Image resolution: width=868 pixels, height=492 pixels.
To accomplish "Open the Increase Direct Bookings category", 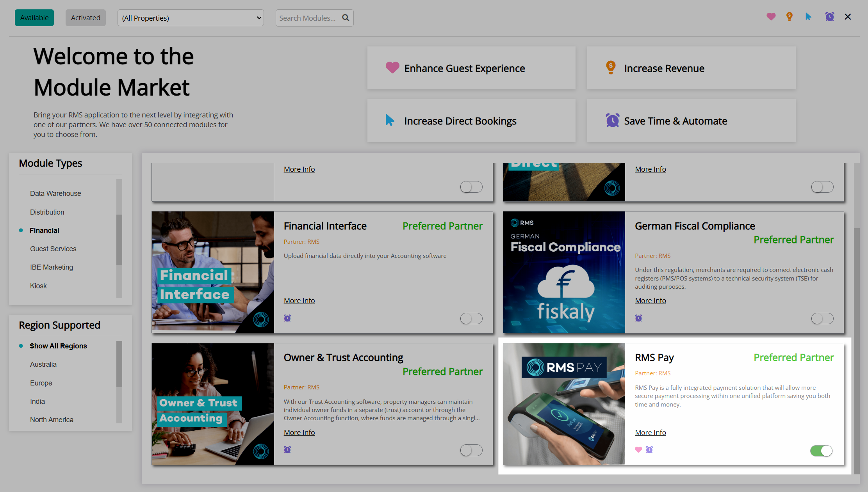I will pyautogui.click(x=471, y=121).
